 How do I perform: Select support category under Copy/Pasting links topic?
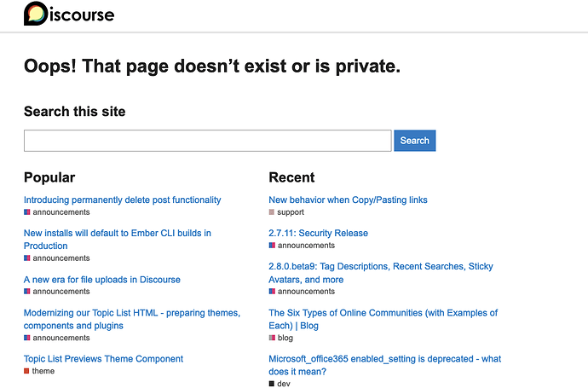[286, 212]
